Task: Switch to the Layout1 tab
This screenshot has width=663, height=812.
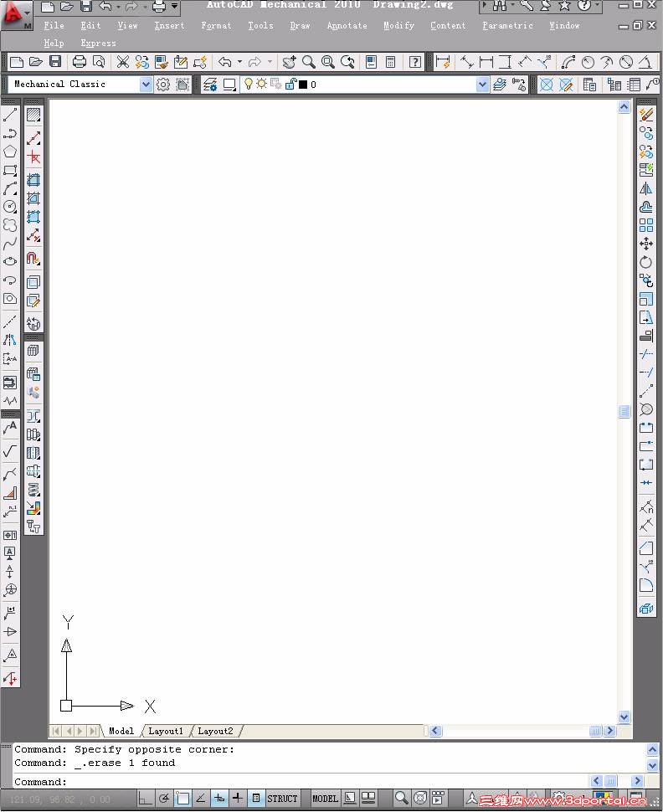Action: coord(166,731)
